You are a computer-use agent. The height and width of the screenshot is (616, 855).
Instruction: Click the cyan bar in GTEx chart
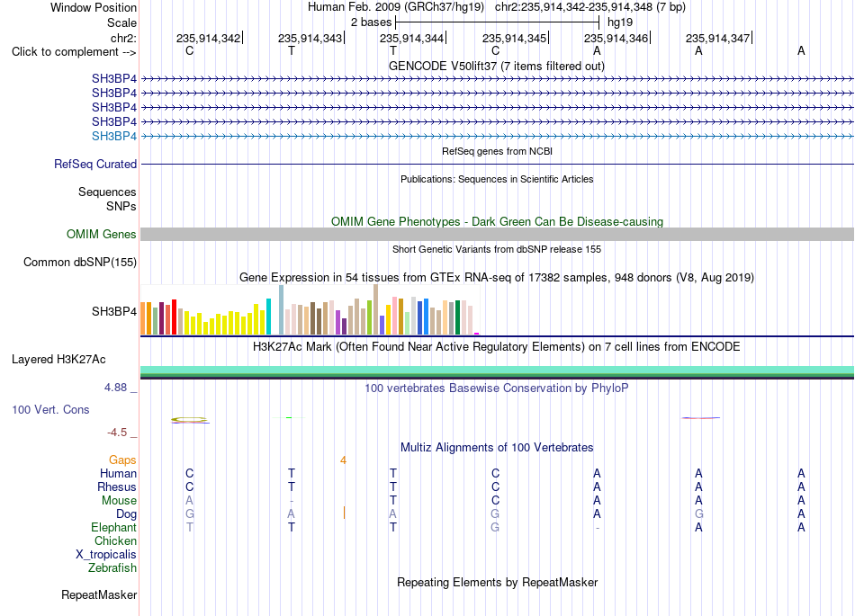[268, 317]
